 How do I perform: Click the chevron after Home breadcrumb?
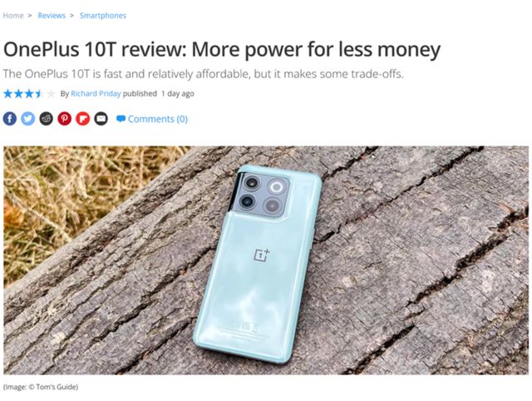click(30, 16)
